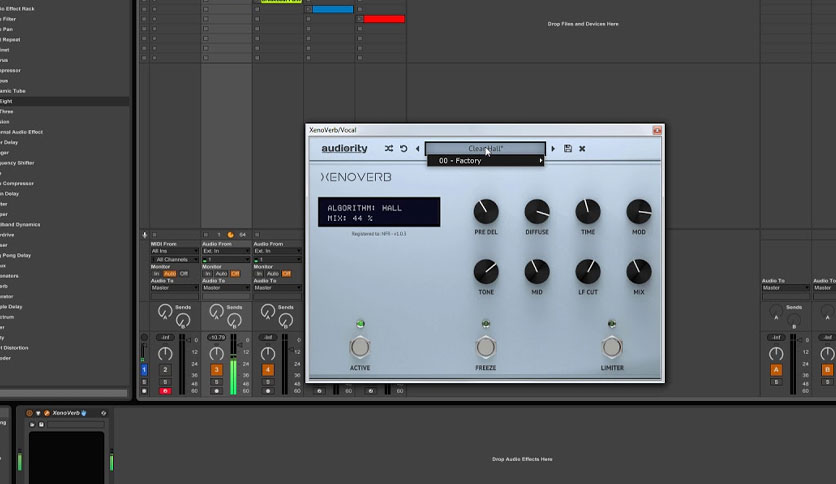This screenshot has width=836, height=484.
Task: Toggle track 3 activator button
Action: (216, 369)
